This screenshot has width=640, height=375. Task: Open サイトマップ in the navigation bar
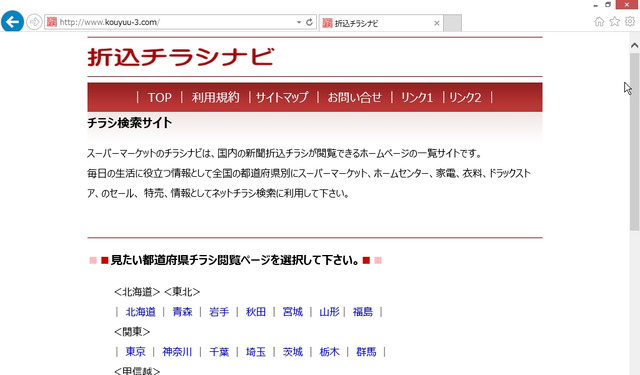coord(282,98)
